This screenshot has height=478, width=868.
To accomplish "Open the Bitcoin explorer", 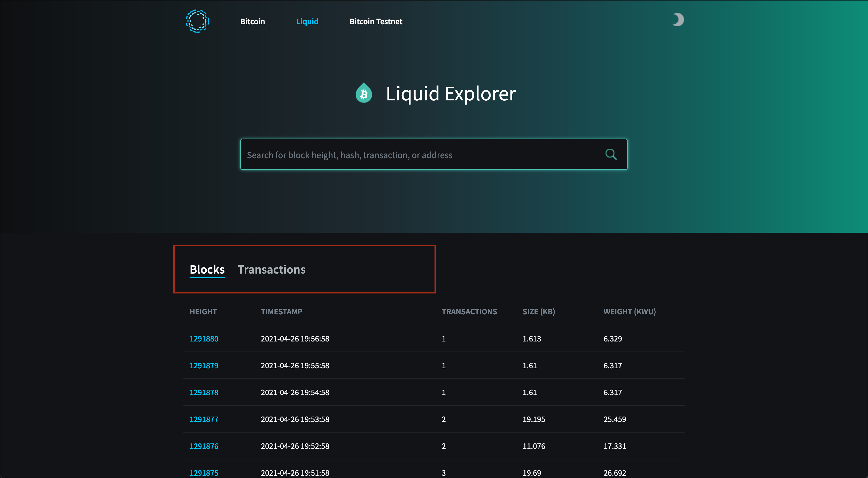I will [x=252, y=21].
